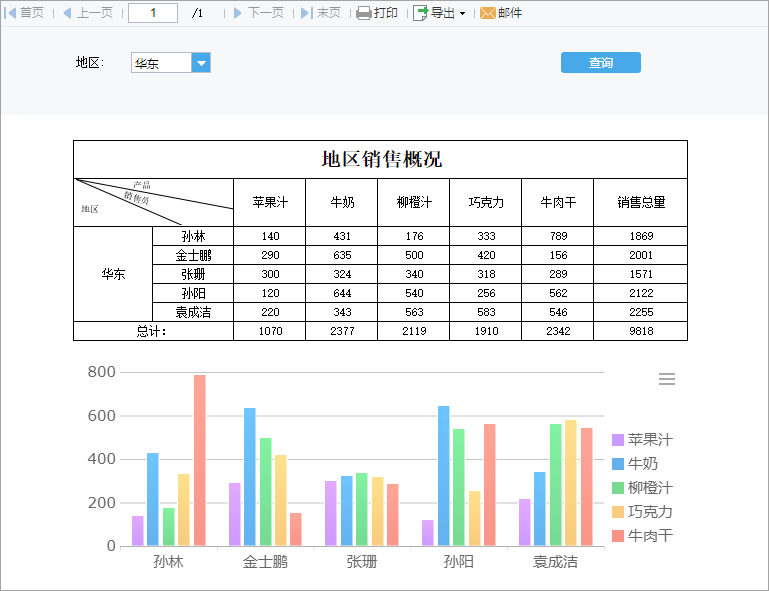Click the 邮件 mail envelope icon
Screen dimensions: 769x591
tap(487, 13)
